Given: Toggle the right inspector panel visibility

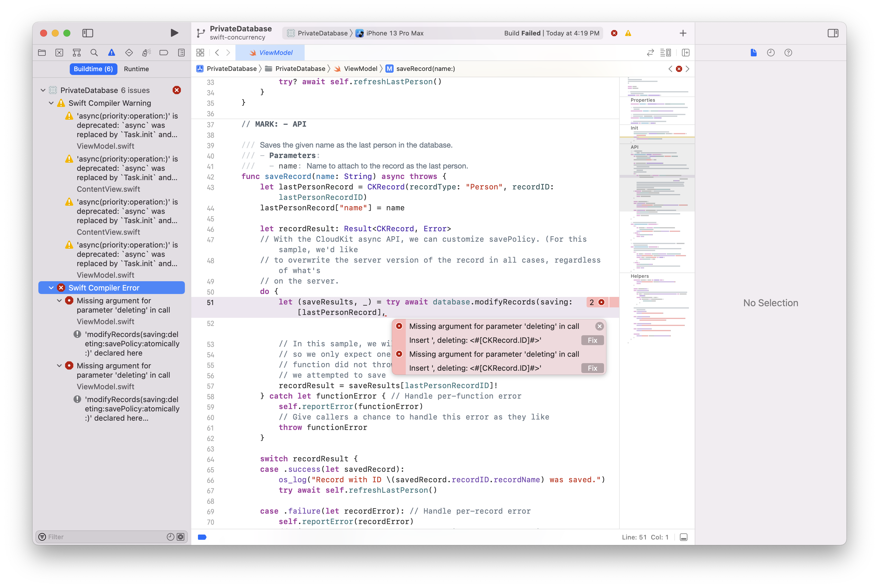Looking at the screenshot, I should (833, 33).
